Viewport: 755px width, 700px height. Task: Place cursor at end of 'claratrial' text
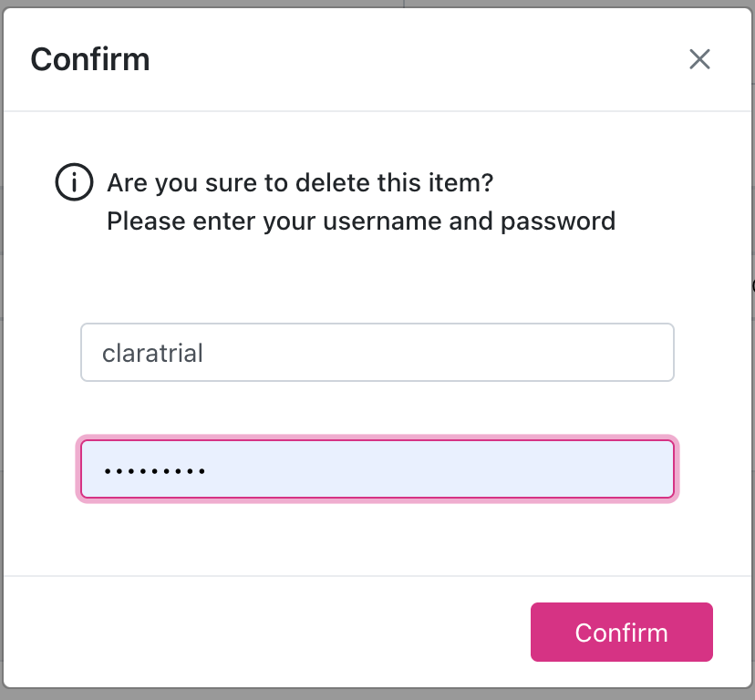pyautogui.click(x=204, y=353)
